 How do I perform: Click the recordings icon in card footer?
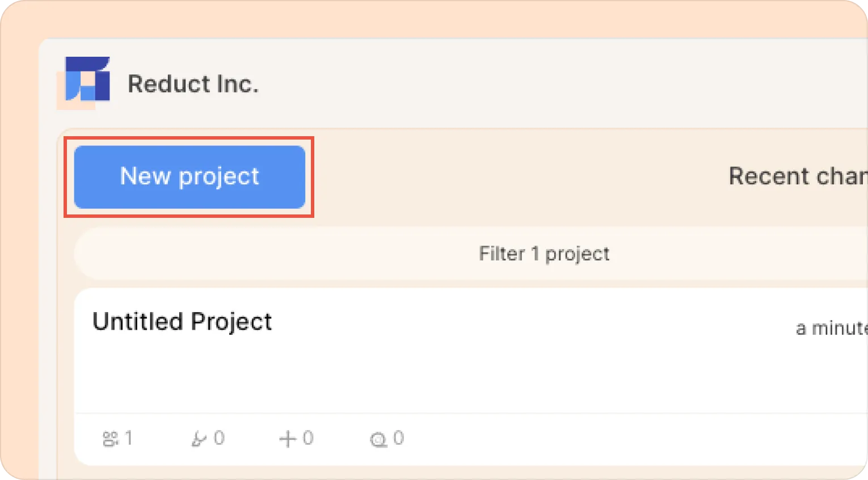pyautogui.click(x=110, y=439)
